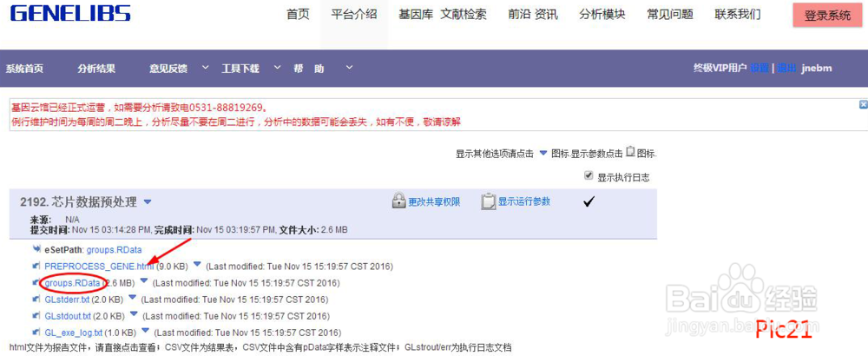Viewport: 868px width, 356px height.
Task: Open dropdown arrow next to GL_exe_log.txt
Action: click(145, 331)
